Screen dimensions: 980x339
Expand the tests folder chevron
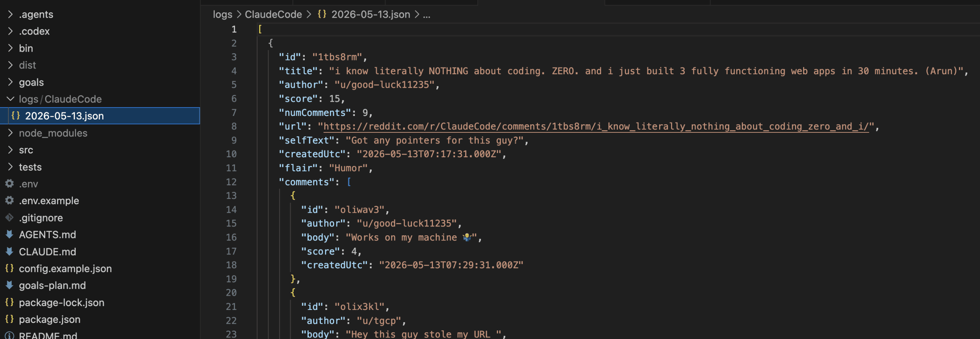click(10, 167)
